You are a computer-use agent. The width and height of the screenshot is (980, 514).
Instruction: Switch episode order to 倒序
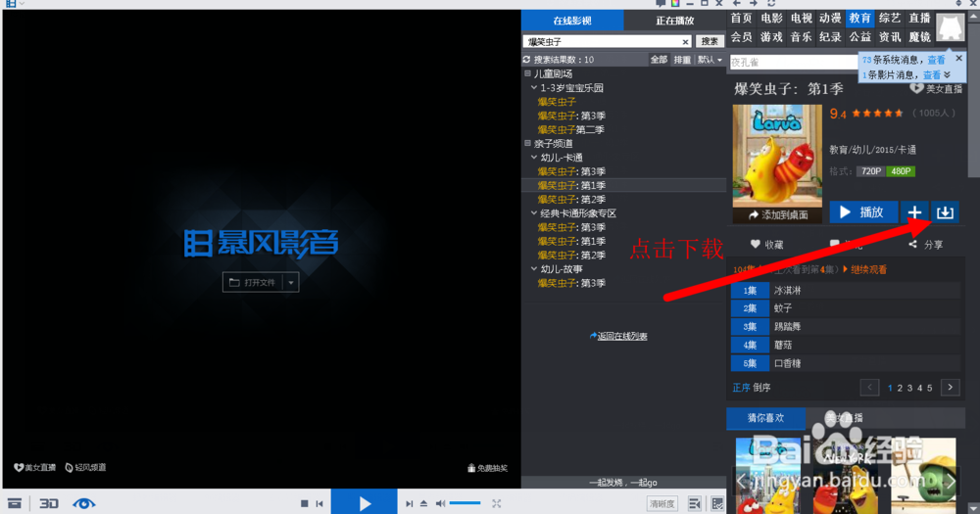(x=761, y=388)
